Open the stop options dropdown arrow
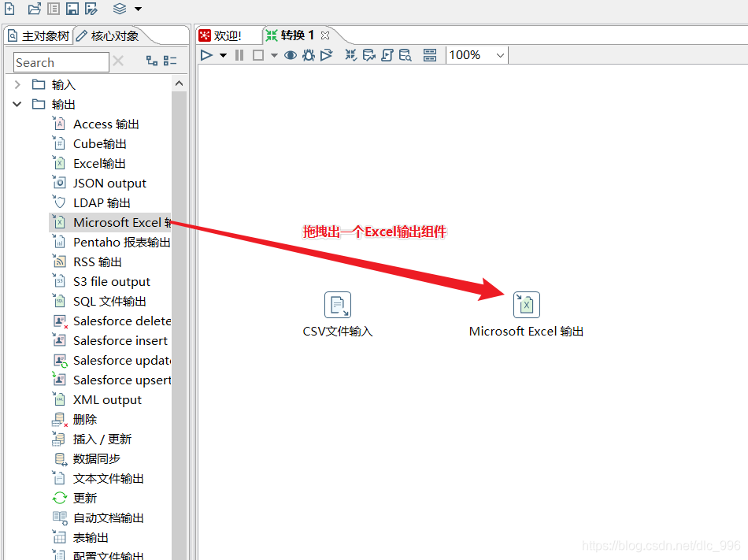This screenshot has width=748, height=560. pyautogui.click(x=274, y=55)
